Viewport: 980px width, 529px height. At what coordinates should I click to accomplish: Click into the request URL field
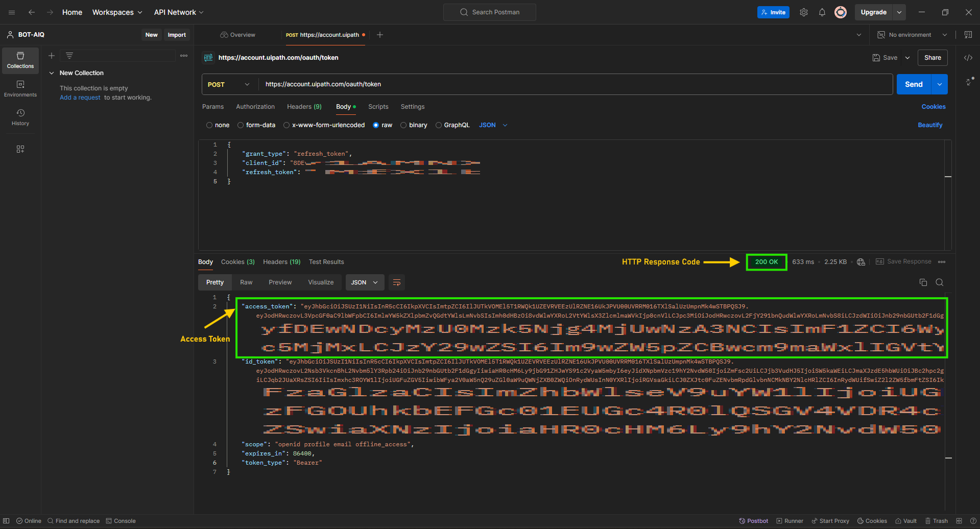point(576,84)
